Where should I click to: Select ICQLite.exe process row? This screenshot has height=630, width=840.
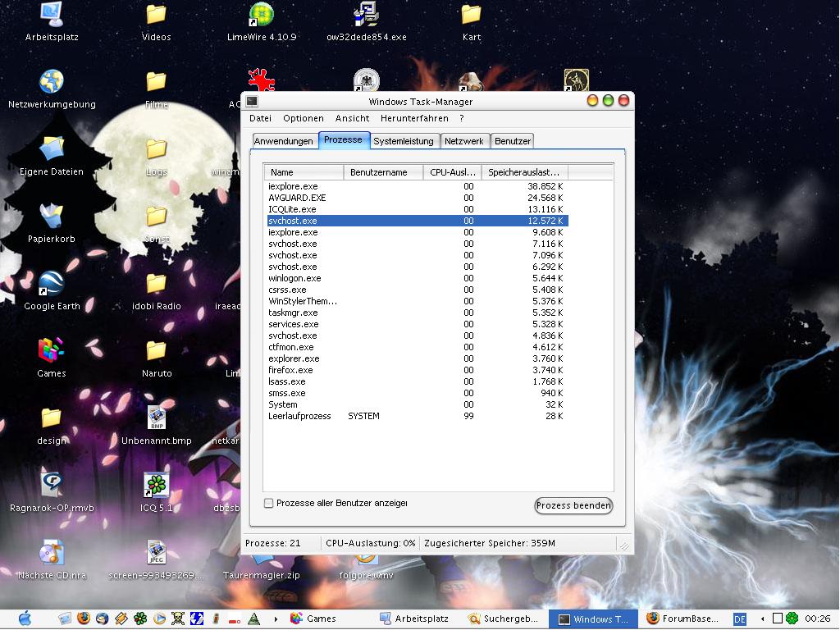(x=418, y=209)
